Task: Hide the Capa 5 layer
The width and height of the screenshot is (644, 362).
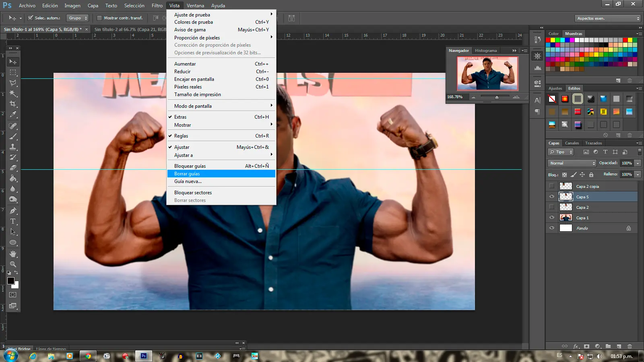Action: pyautogui.click(x=551, y=197)
